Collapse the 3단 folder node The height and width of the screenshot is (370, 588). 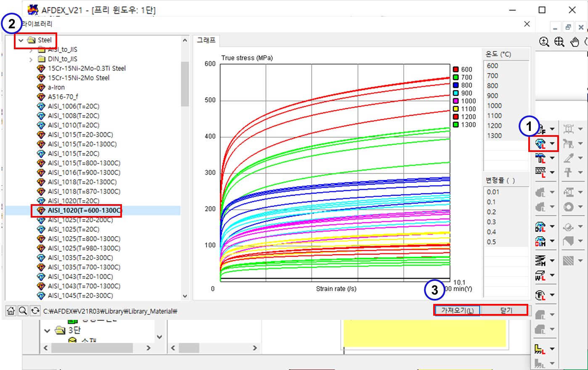[47, 330]
